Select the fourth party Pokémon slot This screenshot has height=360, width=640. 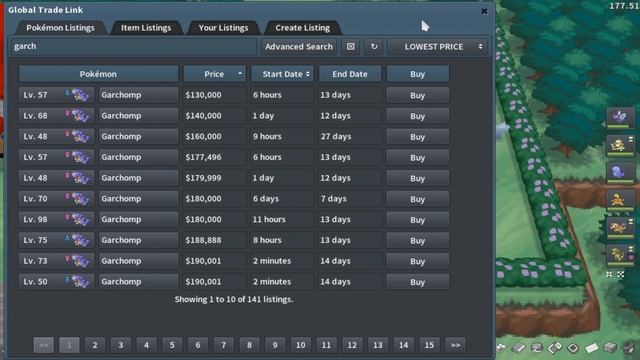[620, 201]
